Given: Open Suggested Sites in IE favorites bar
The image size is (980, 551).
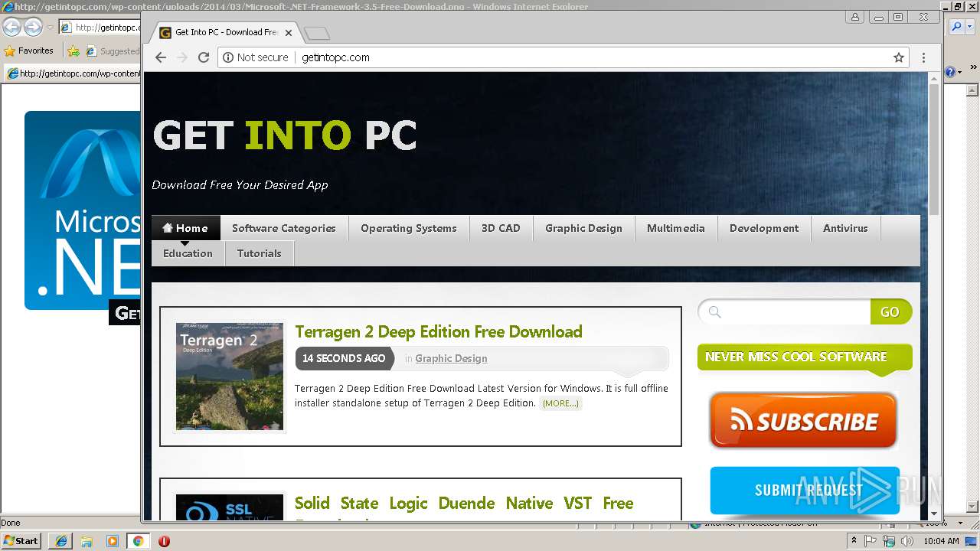Looking at the screenshot, I should (x=113, y=51).
